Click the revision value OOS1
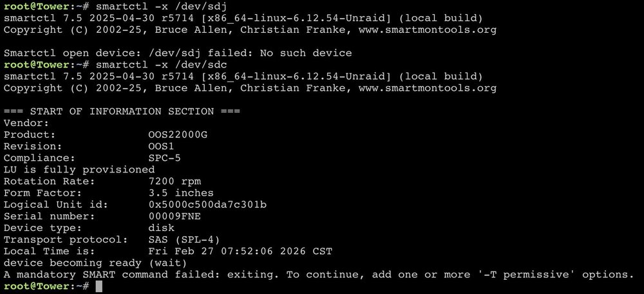Screen dimensions: 644x294 [x=162, y=147]
